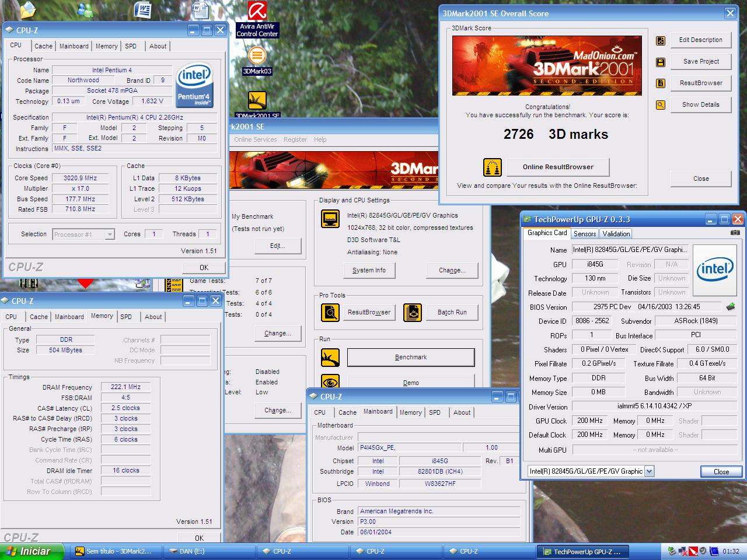Click the Pro Tools ResultBrowser magnifier icon
Screen dimensions: 747x560
tap(330, 313)
